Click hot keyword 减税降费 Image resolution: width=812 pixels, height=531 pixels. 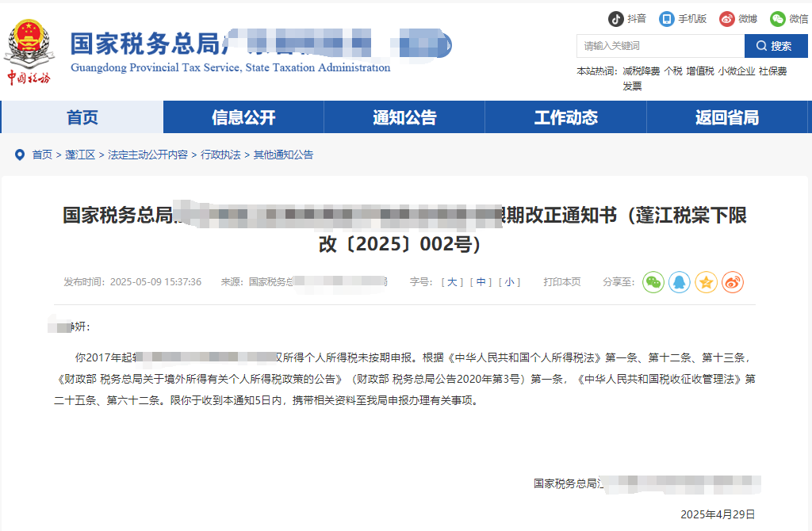pos(641,71)
